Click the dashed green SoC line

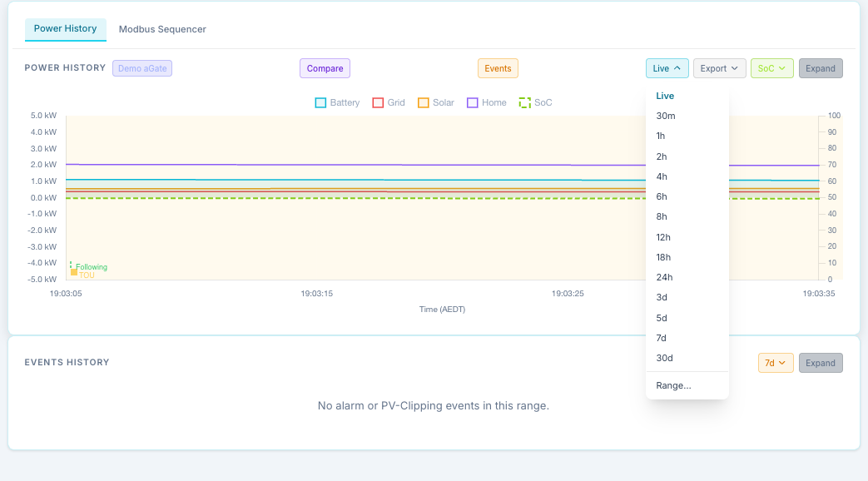[x=355, y=197]
